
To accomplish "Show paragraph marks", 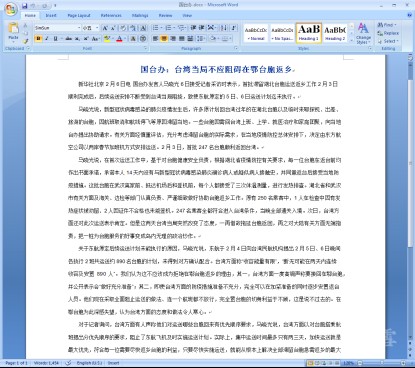I will tap(234, 28).
